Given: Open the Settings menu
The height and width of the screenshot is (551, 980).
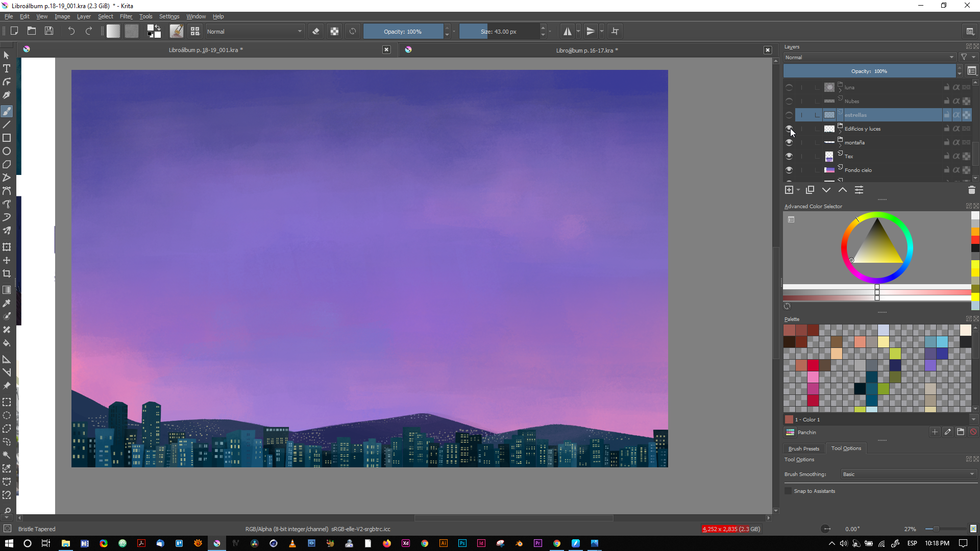Looking at the screenshot, I should point(169,16).
